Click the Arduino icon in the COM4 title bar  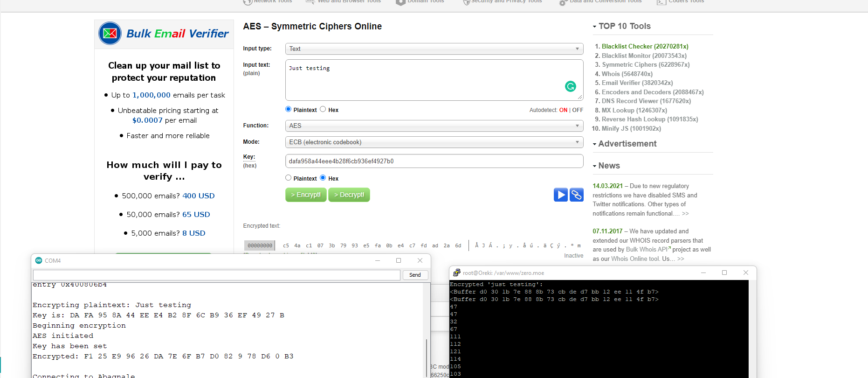tap(39, 260)
